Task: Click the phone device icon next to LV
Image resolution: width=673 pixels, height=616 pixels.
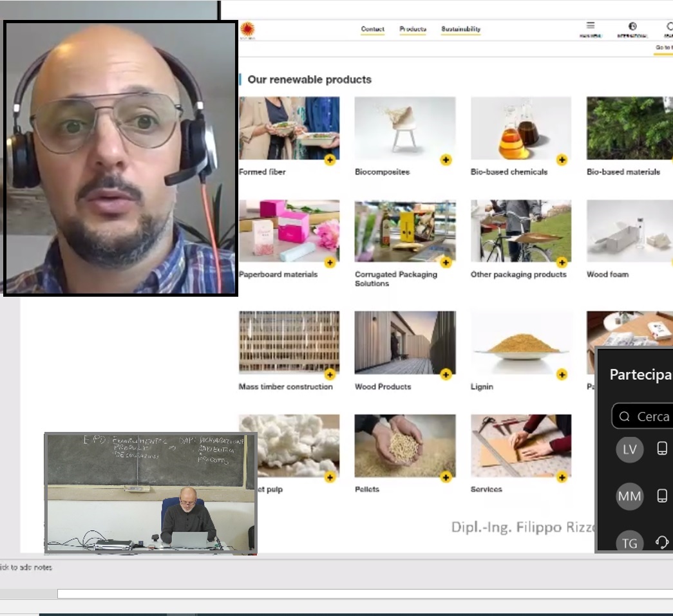Action: pos(662,448)
